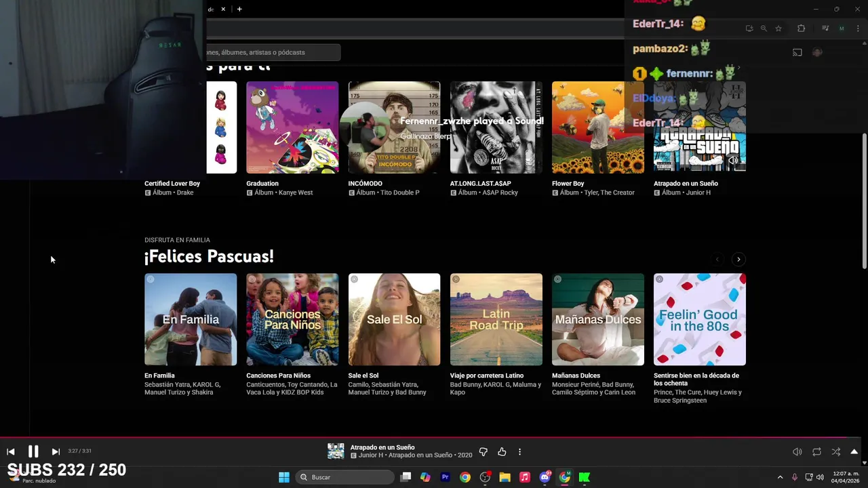Show previous ¡Felices Pascuas! carousel items
Screen dimensions: 868x488
click(x=717, y=259)
